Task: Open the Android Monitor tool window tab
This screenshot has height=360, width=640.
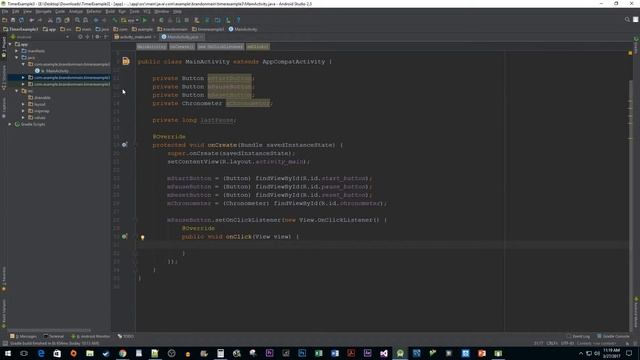Action: point(91,336)
